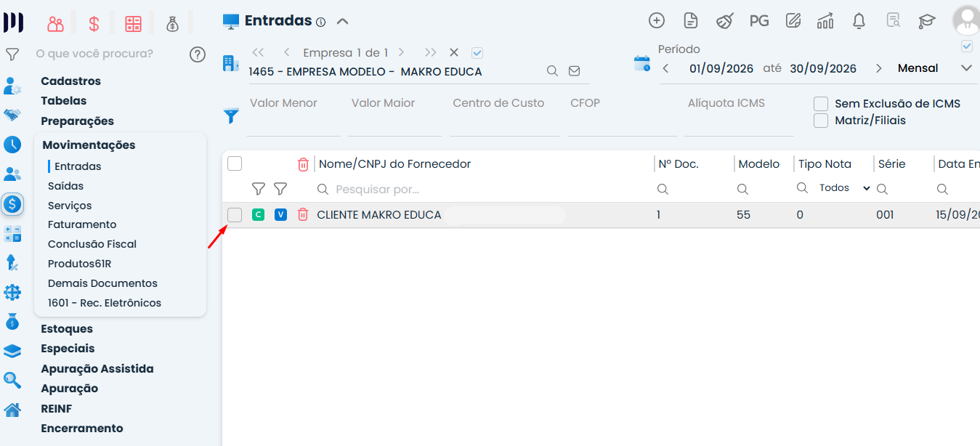This screenshot has height=446, width=980.
Task: Expand the REINF menu
Action: pos(57,409)
